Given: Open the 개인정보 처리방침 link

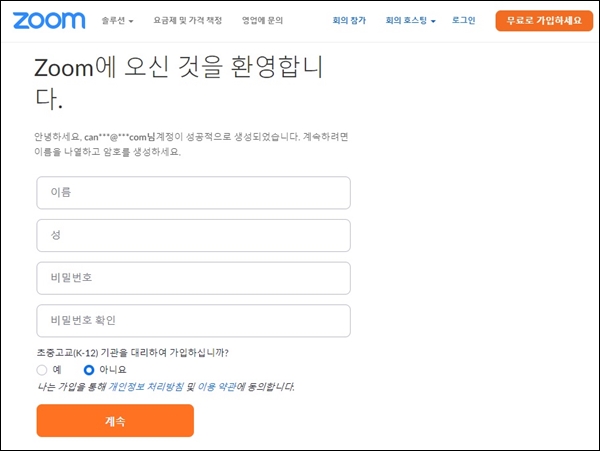Looking at the screenshot, I should (x=146, y=387).
